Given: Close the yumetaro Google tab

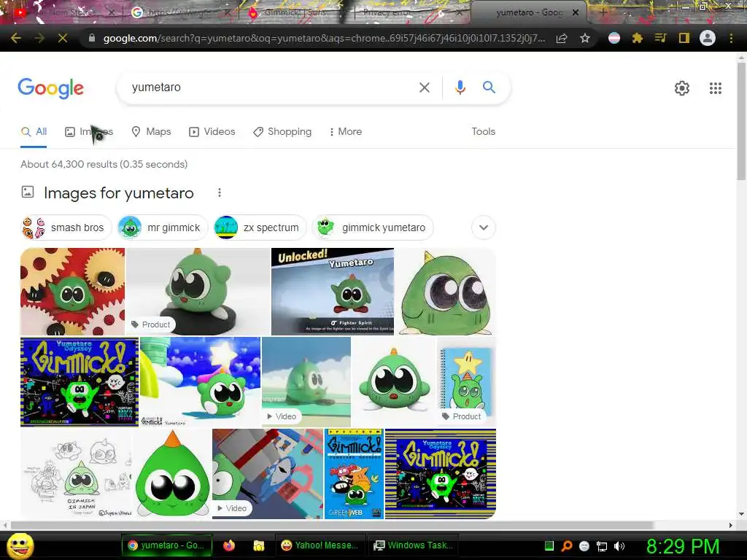Looking at the screenshot, I should (x=576, y=12).
